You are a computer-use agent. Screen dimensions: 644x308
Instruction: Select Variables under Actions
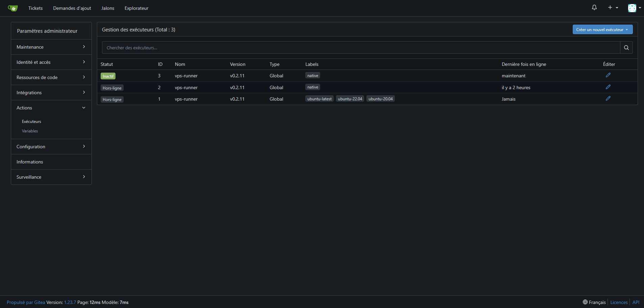tap(30, 131)
